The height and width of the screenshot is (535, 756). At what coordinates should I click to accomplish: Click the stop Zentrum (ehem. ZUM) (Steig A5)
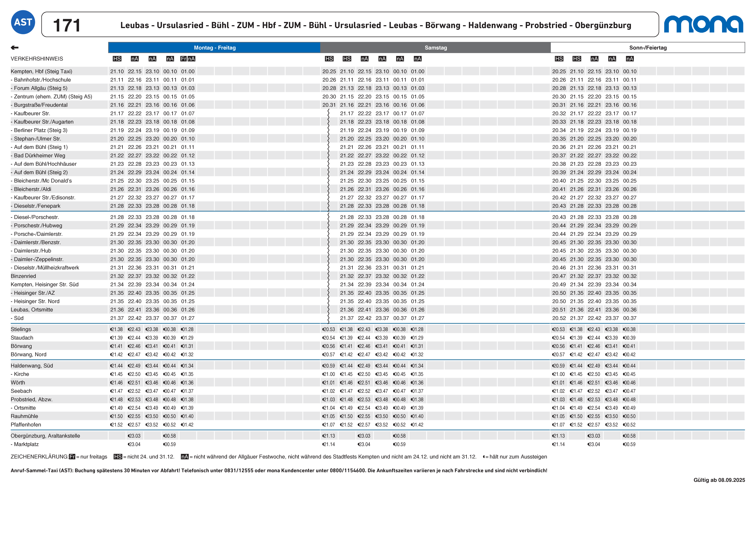point(51,97)
